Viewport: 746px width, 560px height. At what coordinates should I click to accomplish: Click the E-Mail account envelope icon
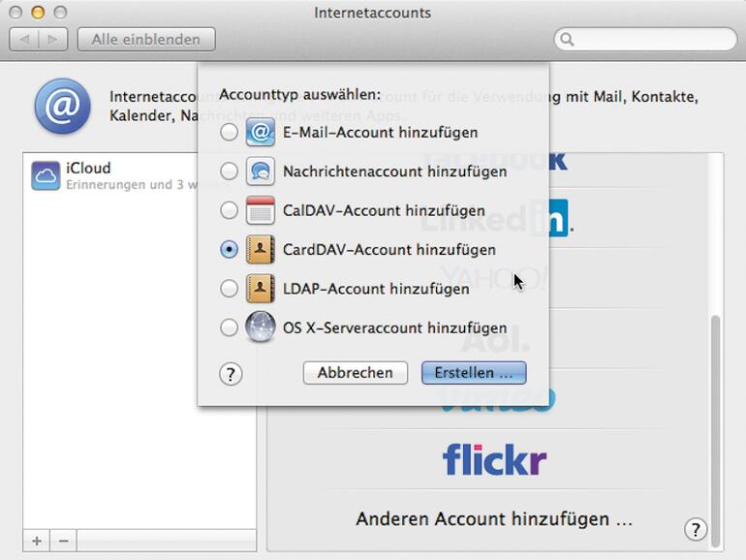[261, 132]
